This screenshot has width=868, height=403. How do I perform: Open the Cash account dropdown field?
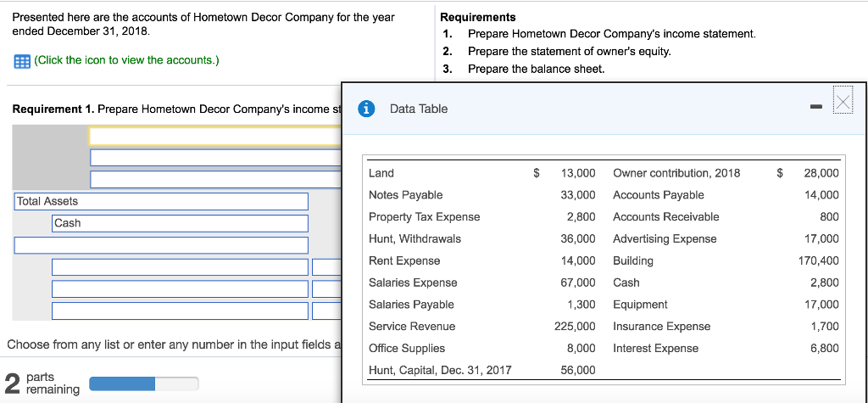pyautogui.click(x=180, y=223)
